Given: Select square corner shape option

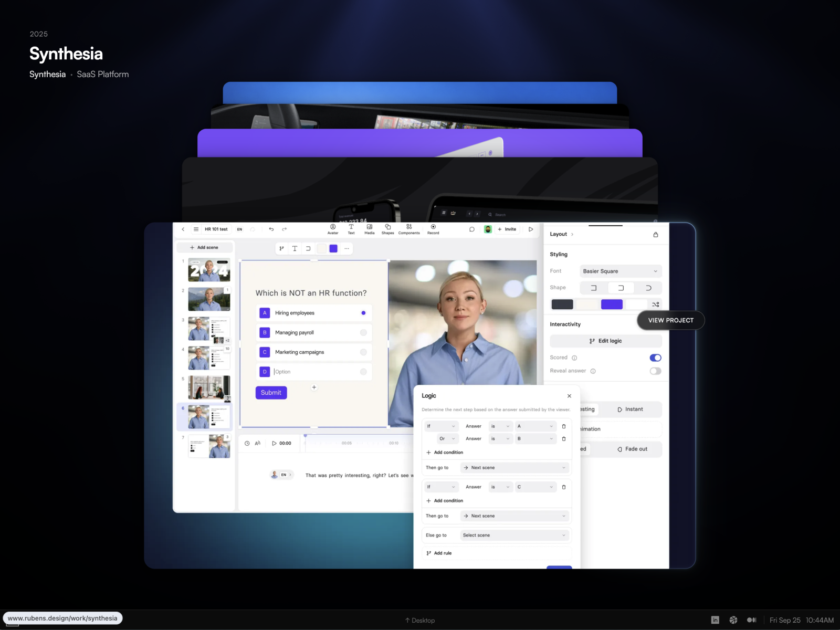Looking at the screenshot, I should [594, 288].
